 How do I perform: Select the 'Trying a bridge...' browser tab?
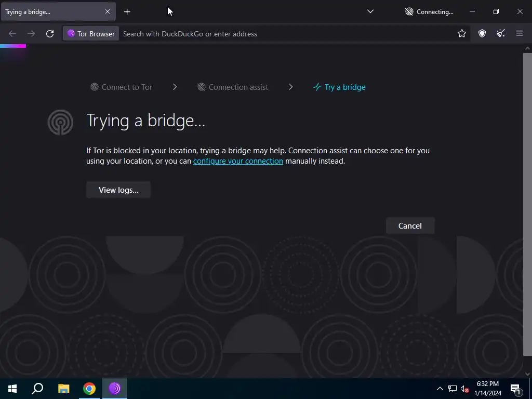[x=58, y=12]
